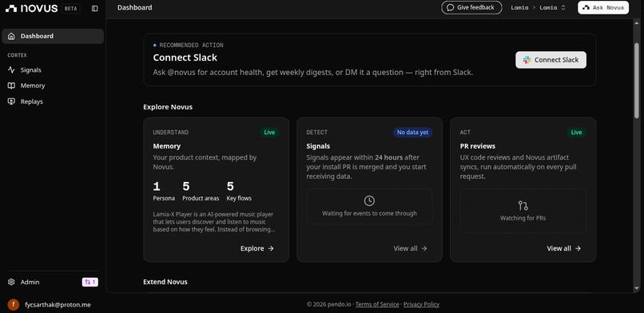
Task: Click the RECOMMENDED ACTION label
Action: [x=192, y=46]
